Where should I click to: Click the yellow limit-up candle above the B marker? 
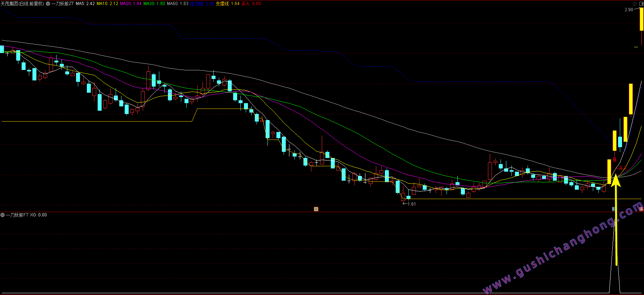point(615,141)
